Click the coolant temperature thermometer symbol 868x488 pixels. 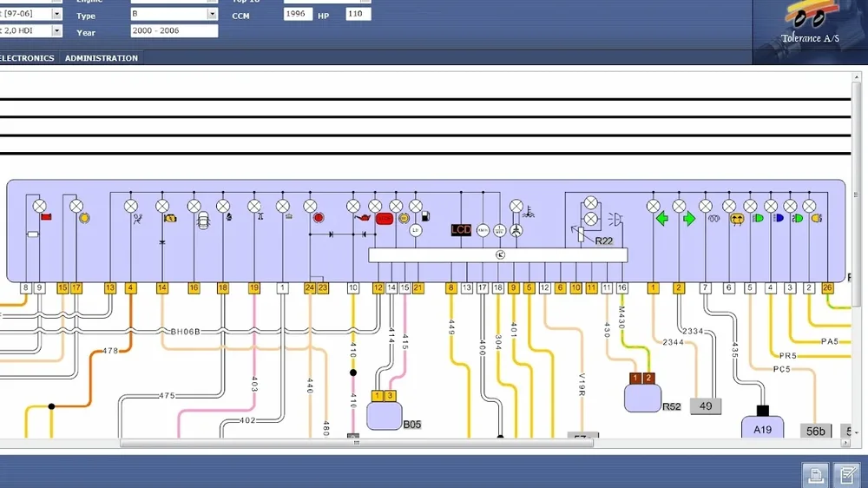click(529, 213)
